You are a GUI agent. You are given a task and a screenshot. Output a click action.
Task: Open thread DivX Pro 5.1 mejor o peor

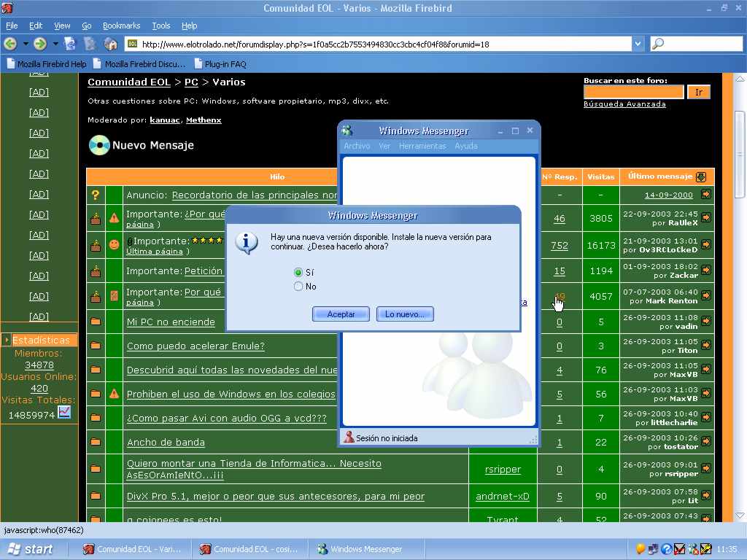[275, 496]
